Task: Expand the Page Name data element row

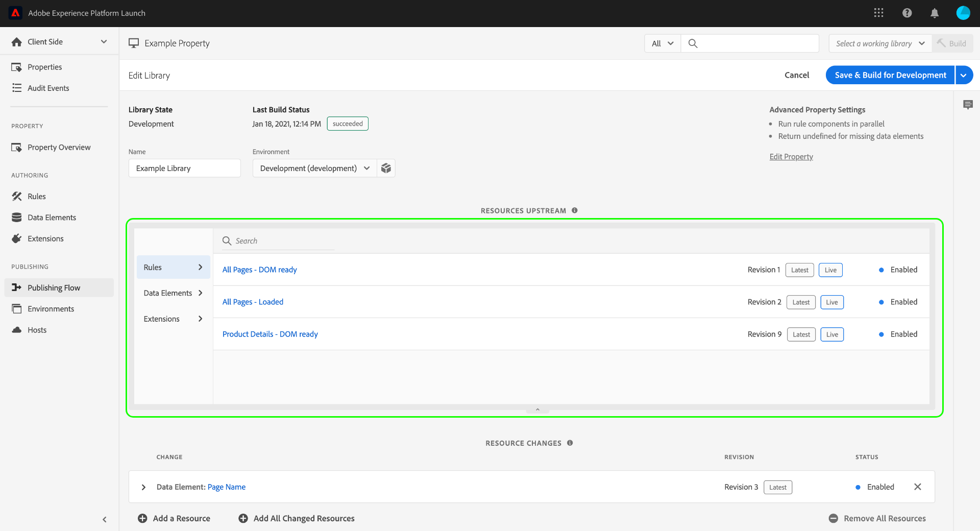Action: click(x=144, y=487)
